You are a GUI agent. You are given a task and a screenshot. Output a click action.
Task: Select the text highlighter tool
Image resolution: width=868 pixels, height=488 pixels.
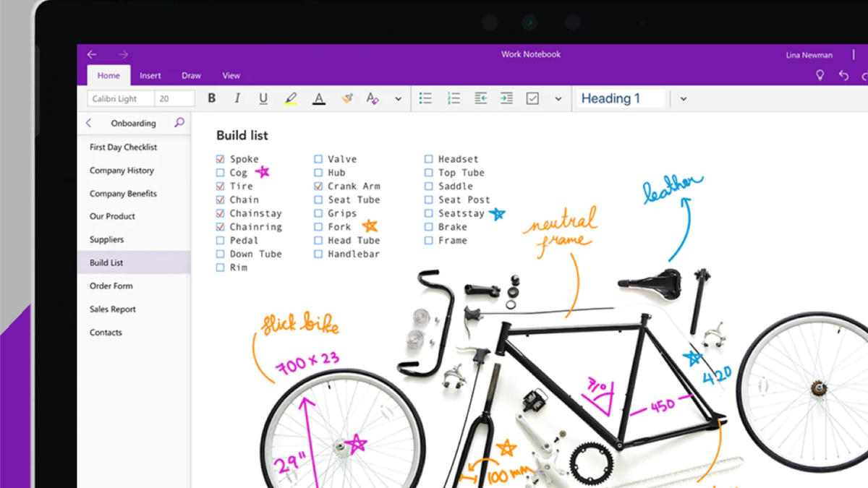(x=292, y=98)
